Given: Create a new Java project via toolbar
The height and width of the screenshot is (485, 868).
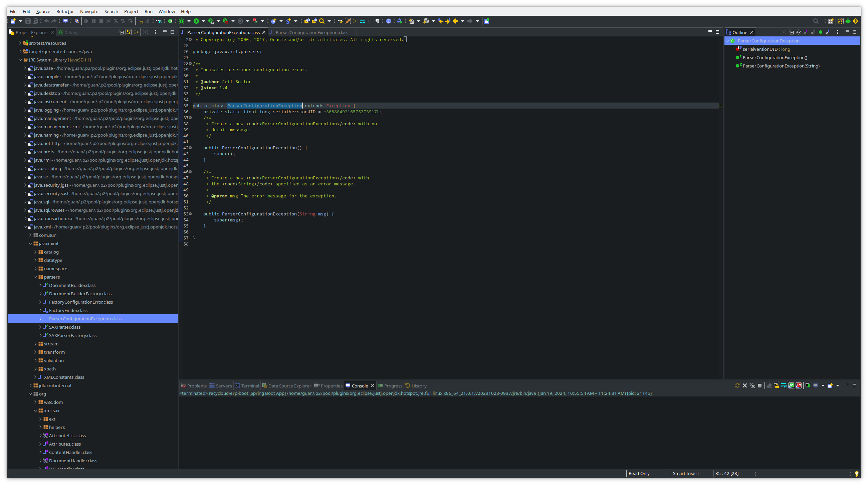Looking at the screenshot, I should [x=13, y=21].
